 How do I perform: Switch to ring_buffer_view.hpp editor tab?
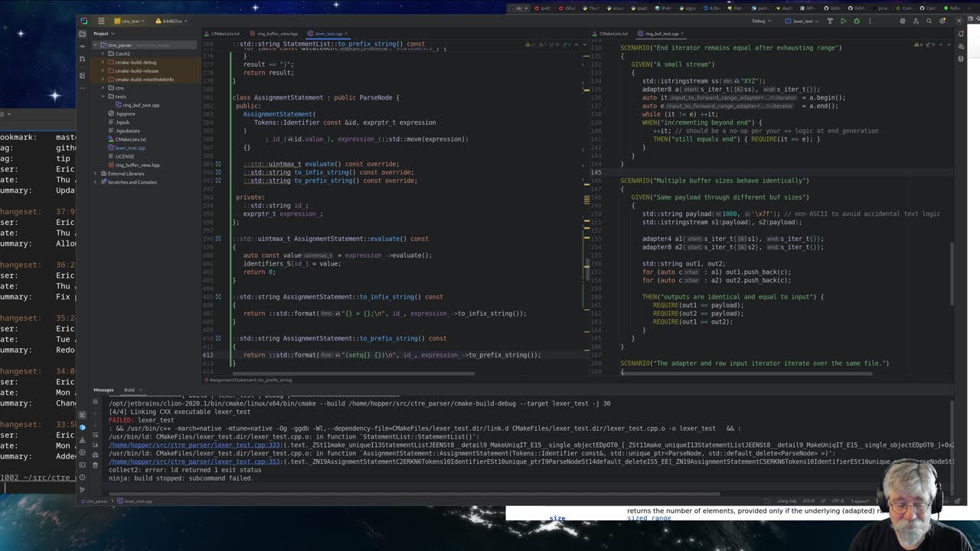click(x=276, y=34)
